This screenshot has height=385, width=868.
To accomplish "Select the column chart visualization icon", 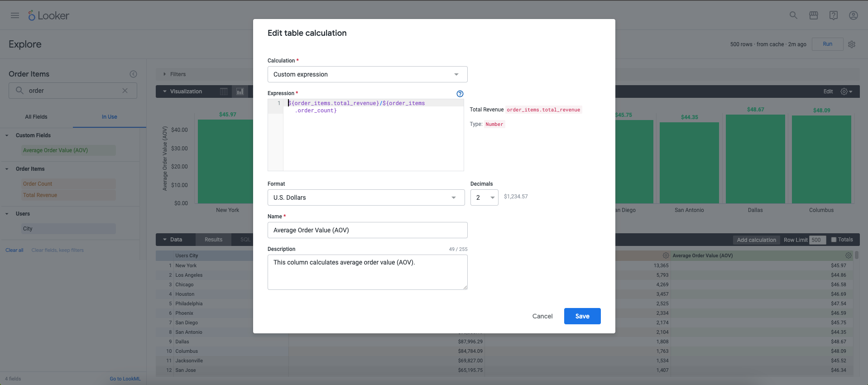I will pyautogui.click(x=240, y=91).
